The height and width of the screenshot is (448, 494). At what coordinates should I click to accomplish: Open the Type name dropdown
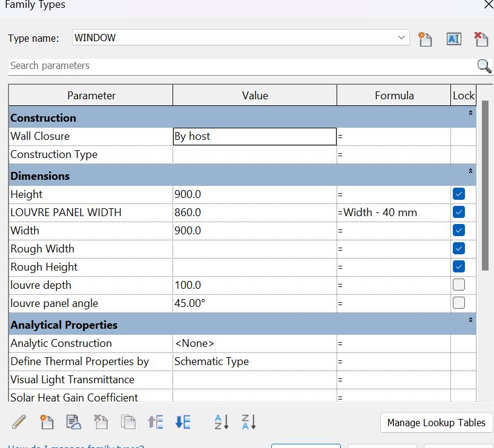point(402,38)
